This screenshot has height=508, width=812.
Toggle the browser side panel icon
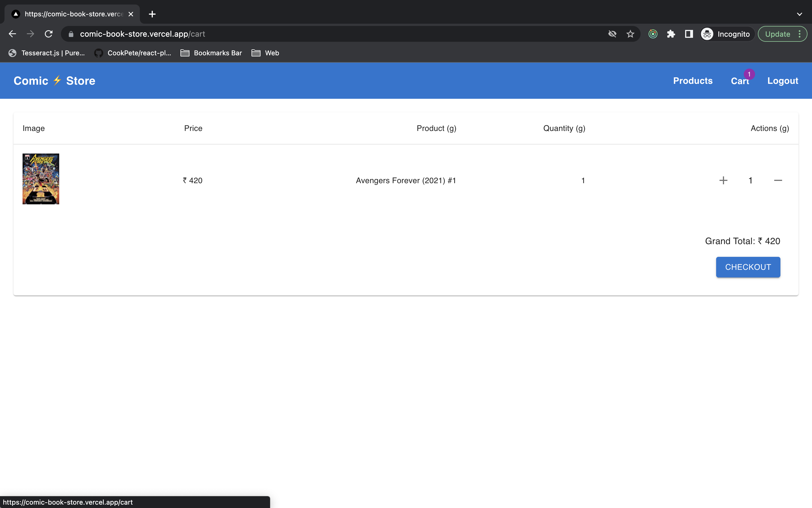pyautogui.click(x=689, y=34)
